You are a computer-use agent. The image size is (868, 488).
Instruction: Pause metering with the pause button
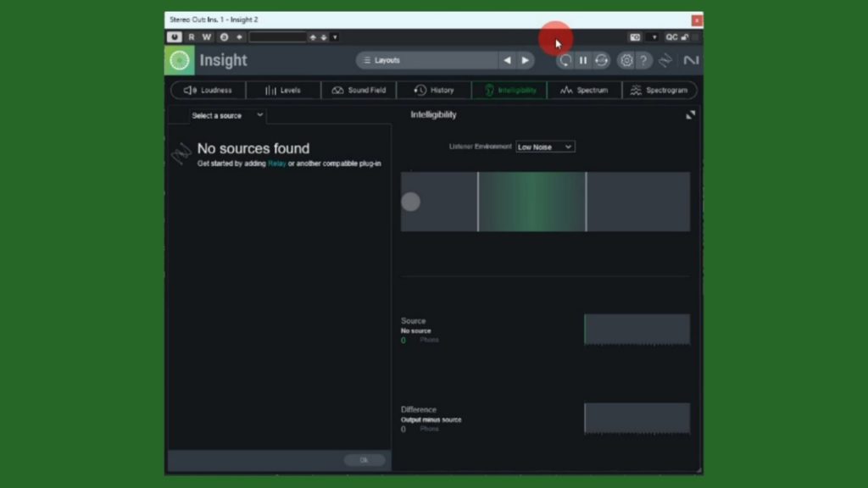[x=583, y=60]
